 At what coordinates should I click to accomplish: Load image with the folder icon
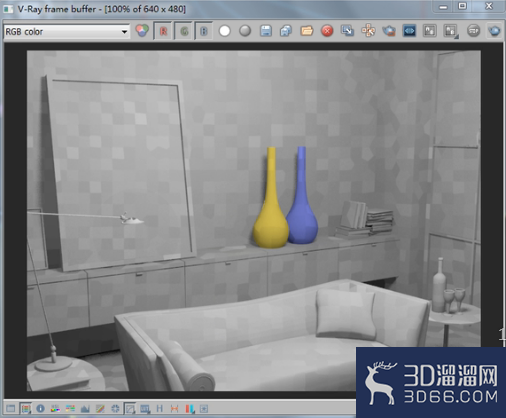pyautogui.click(x=307, y=31)
